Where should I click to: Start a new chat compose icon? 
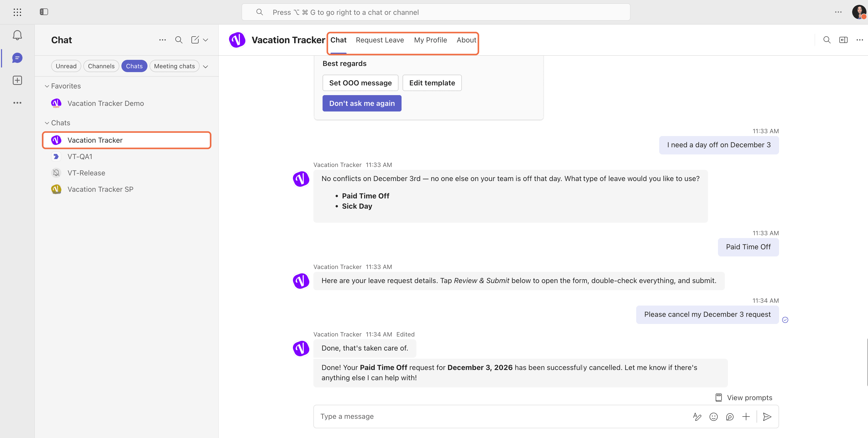[x=195, y=40]
